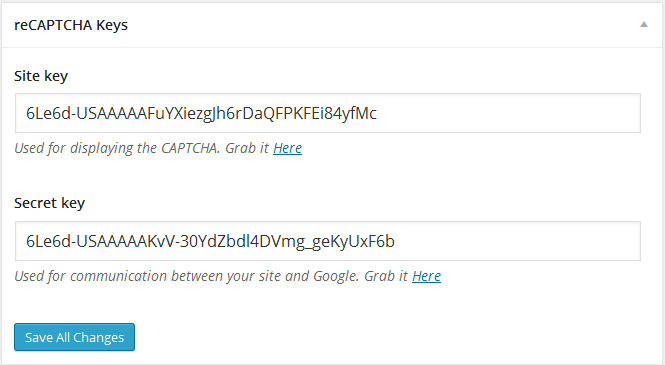Click the blank area right of the Secret key value

(x=517, y=241)
